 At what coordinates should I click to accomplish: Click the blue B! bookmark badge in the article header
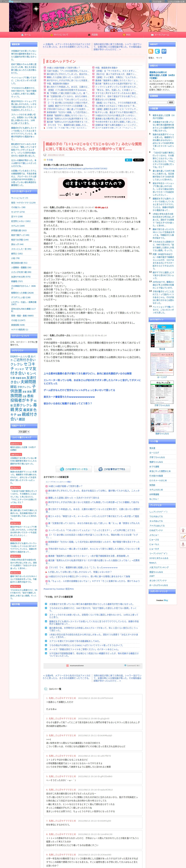point(128,160)
